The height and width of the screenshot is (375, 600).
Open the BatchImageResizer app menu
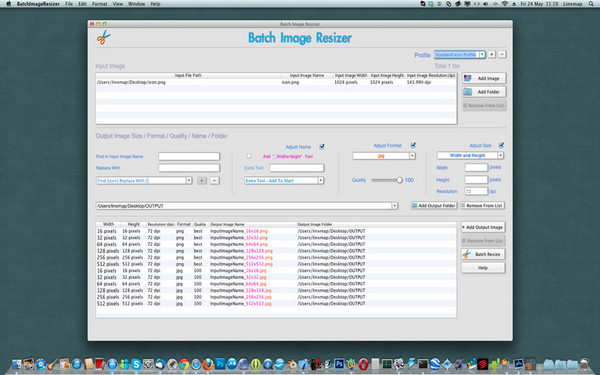click(38, 4)
